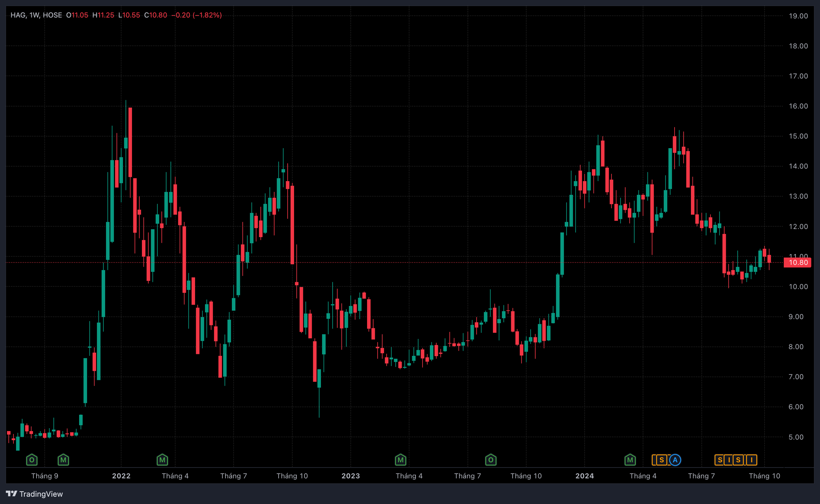Click the green O marker in mid-2023
This screenshot has width=820, height=504.
[x=491, y=460]
